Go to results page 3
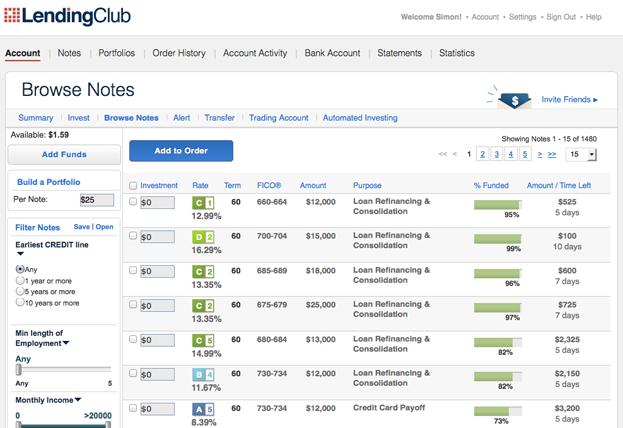Image resolution: width=623 pixels, height=428 pixels. [497, 154]
